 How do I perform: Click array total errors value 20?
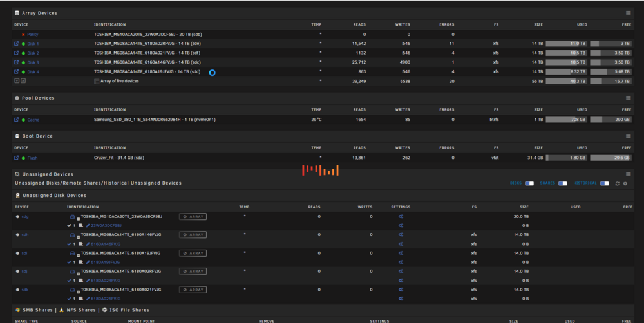(x=451, y=81)
